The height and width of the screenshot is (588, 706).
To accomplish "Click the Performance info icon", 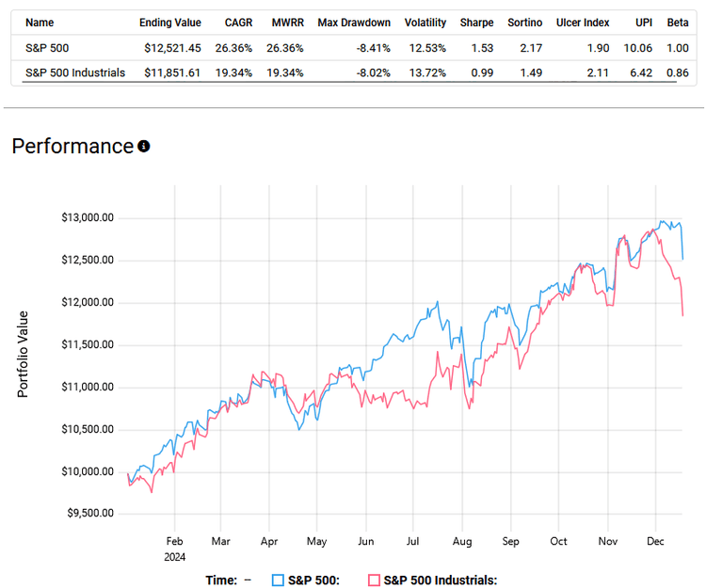I will 144,146.
